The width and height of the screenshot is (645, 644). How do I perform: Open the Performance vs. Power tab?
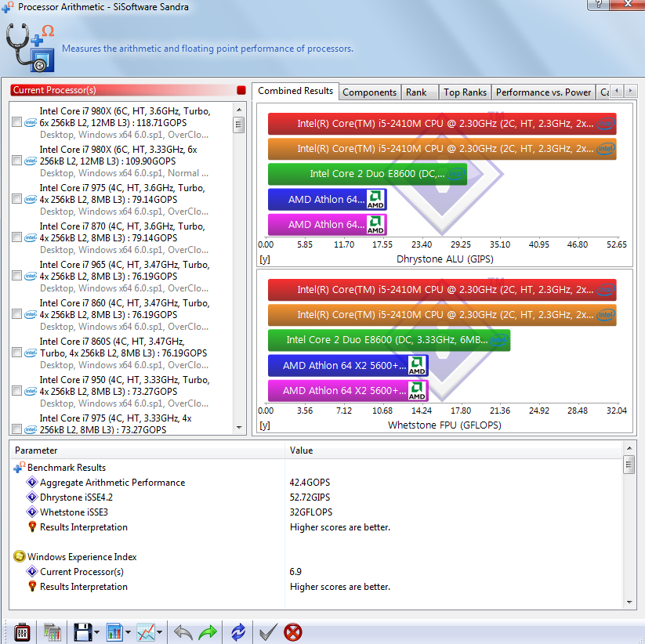pyautogui.click(x=543, y=92)
